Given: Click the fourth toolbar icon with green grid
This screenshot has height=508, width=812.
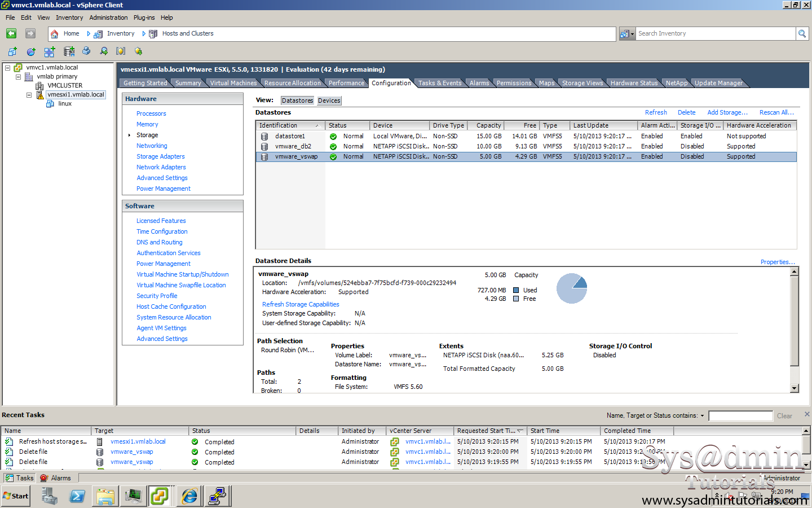Looking at the screenshot, I should tap(69, 51).
